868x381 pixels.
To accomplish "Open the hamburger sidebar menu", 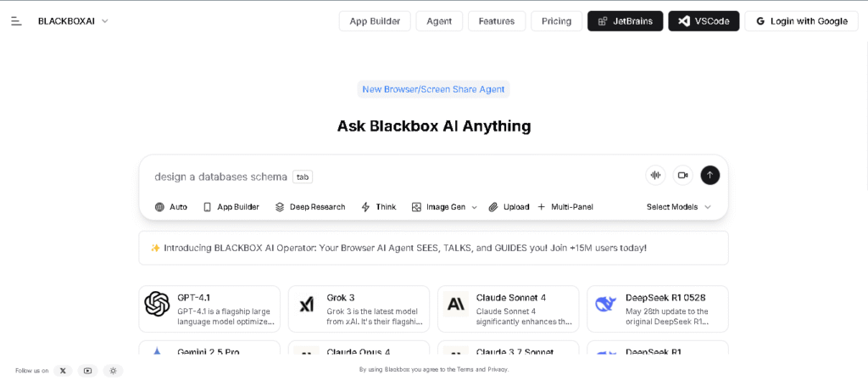I will [x=16, y=21].
